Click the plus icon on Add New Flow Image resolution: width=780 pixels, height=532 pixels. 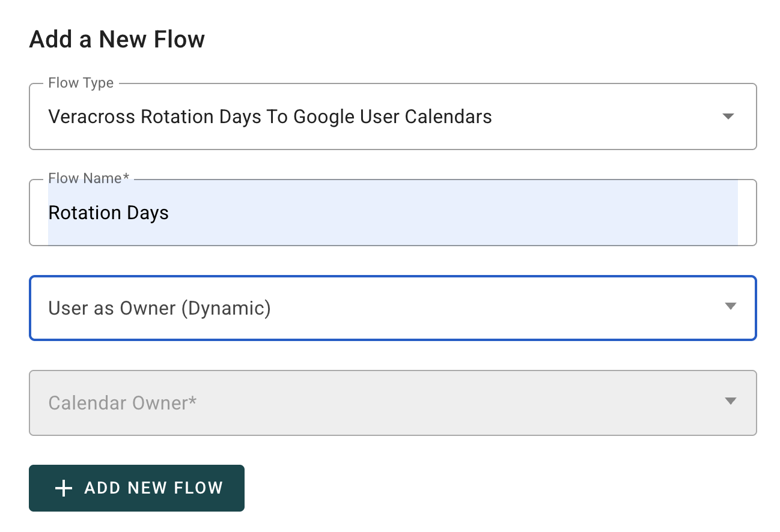pos(63,488)
